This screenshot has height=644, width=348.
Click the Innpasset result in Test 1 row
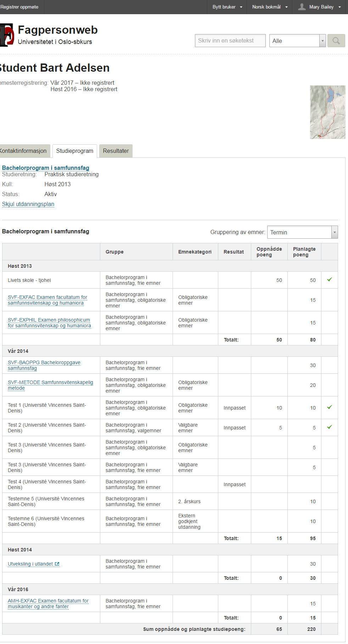[x=235, y=408]
